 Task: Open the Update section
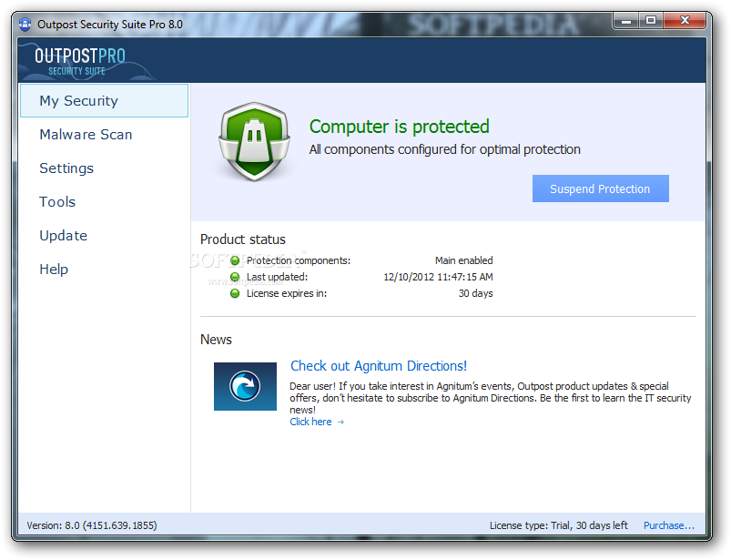[x=64, y=236]
